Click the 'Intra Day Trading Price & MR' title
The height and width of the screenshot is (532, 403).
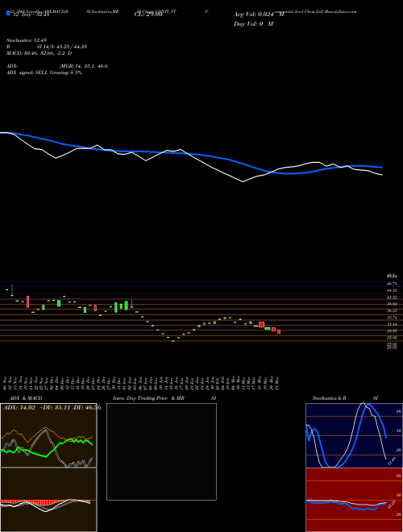(x=148, y=398)
